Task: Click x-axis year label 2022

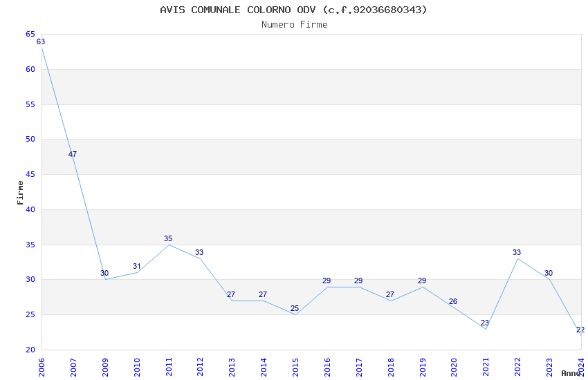Action: (x=517, y=367)
